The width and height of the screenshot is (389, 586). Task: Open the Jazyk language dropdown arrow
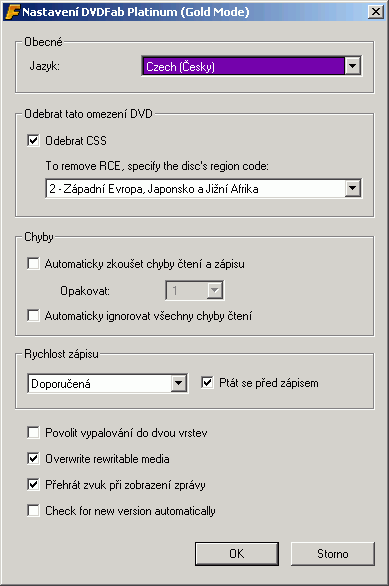click(x=352, y=66)
